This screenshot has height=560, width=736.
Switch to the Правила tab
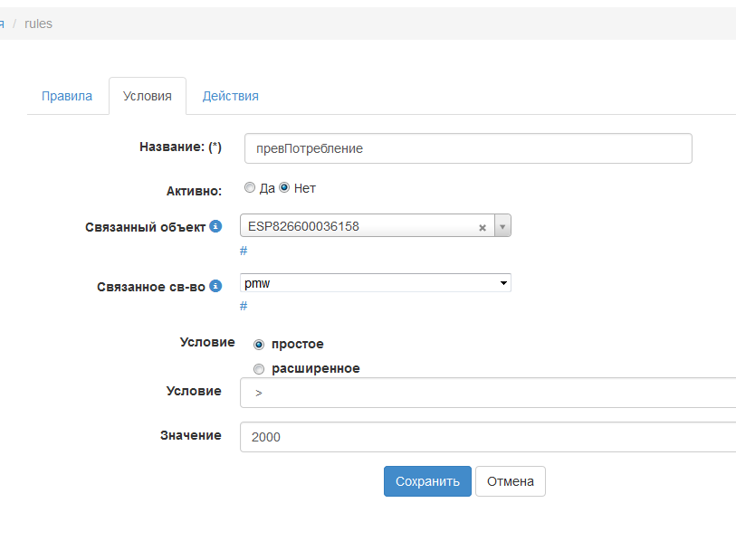pyautogui.click(x=67, y=96)
